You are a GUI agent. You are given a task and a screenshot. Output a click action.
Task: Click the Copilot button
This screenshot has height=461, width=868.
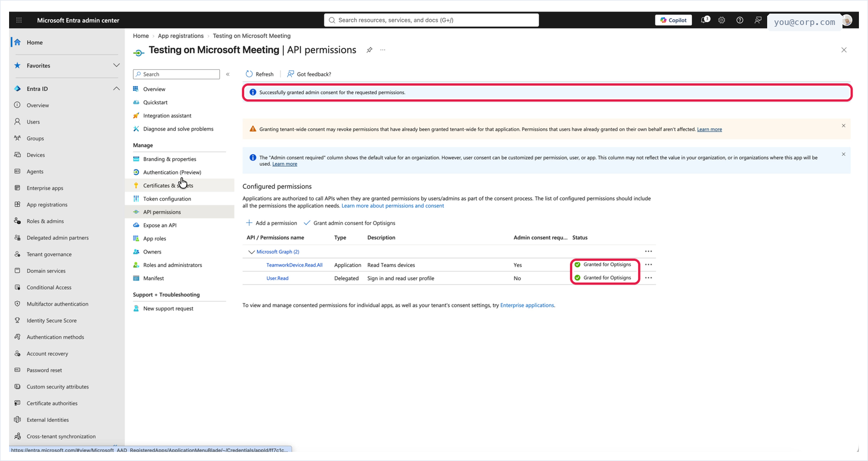[x=674, y=20]
